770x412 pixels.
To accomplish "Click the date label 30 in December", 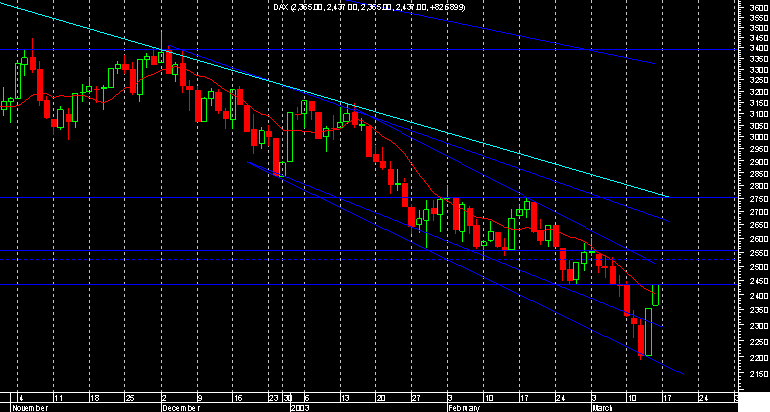I will (x=288, y=397).
